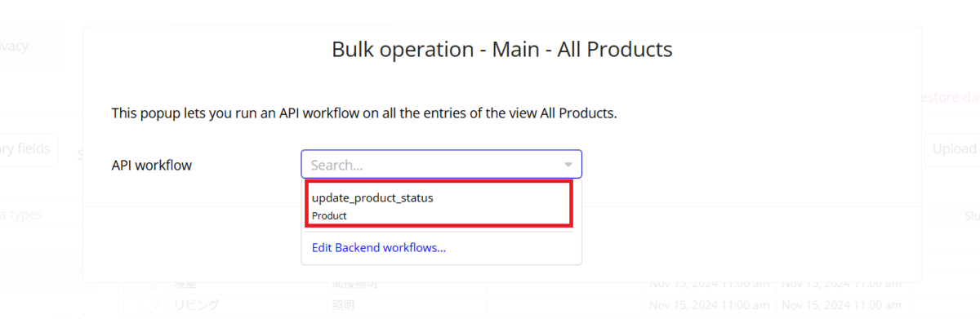Click the pencil icon on the 間接照明 row
980x319 pixels.
click(x=157, y=284)
